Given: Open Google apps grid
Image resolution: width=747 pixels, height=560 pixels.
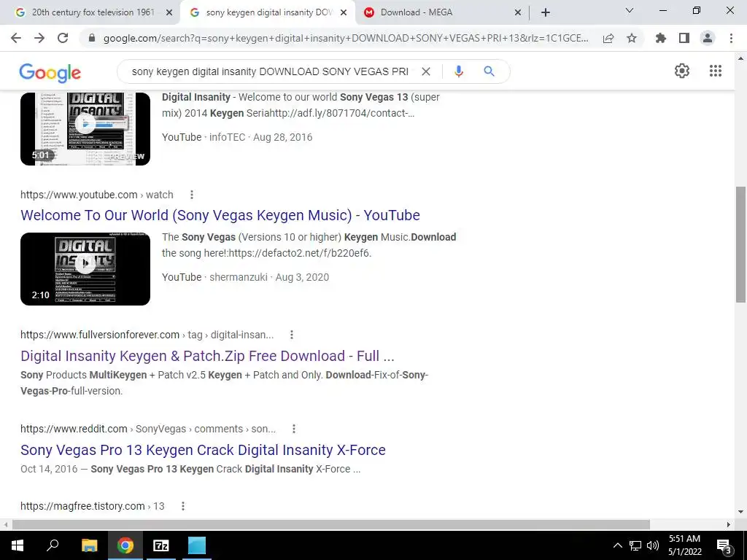Looking at the screenshot, I should click(x=715, y=71).
